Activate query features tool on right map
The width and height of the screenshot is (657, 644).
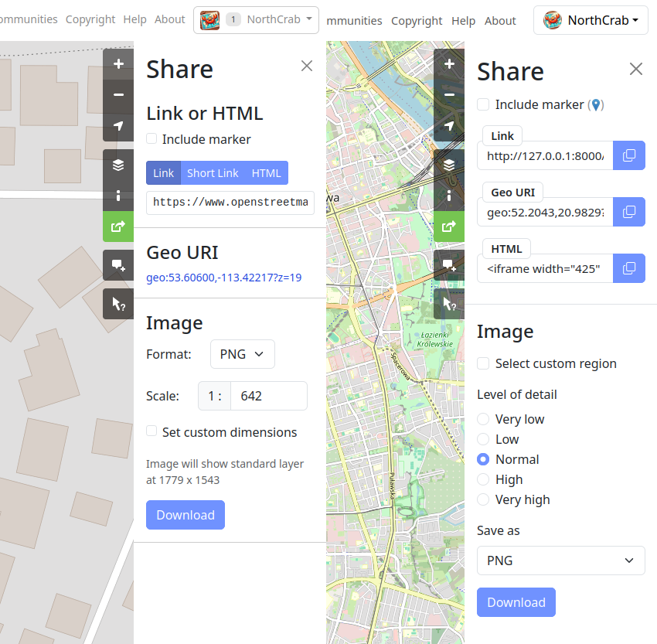click(x=449, y=304)
